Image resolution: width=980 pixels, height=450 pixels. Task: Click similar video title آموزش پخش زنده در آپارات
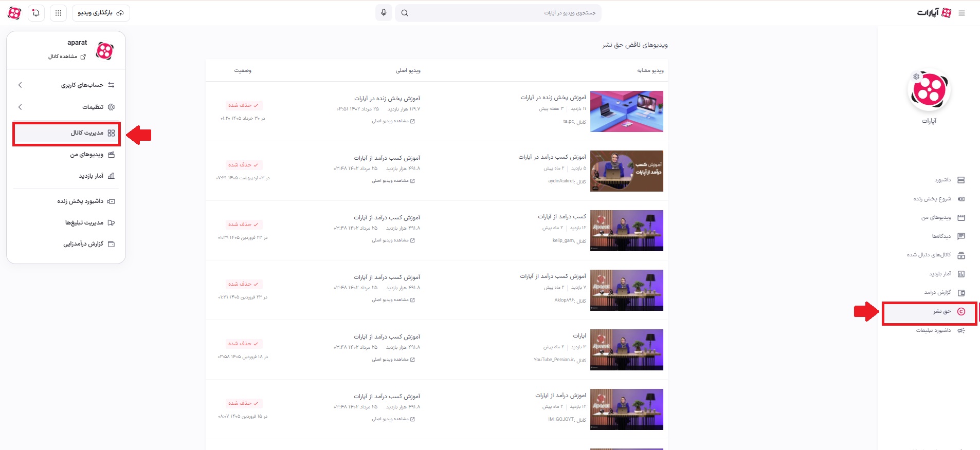click(x=553, y=98)
